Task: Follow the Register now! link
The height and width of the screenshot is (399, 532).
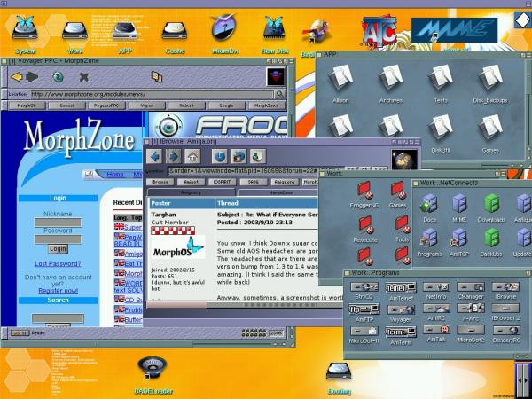Action: (58, 291)
